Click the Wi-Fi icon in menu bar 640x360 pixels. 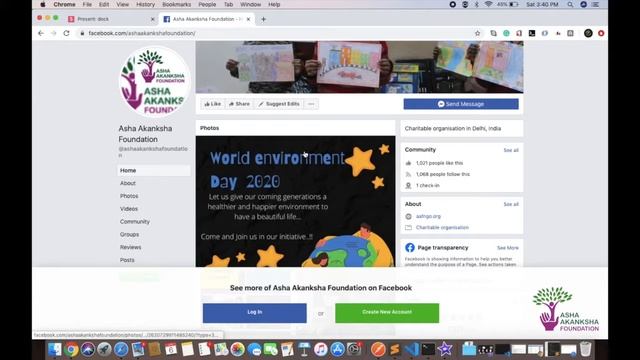[488, 4]
